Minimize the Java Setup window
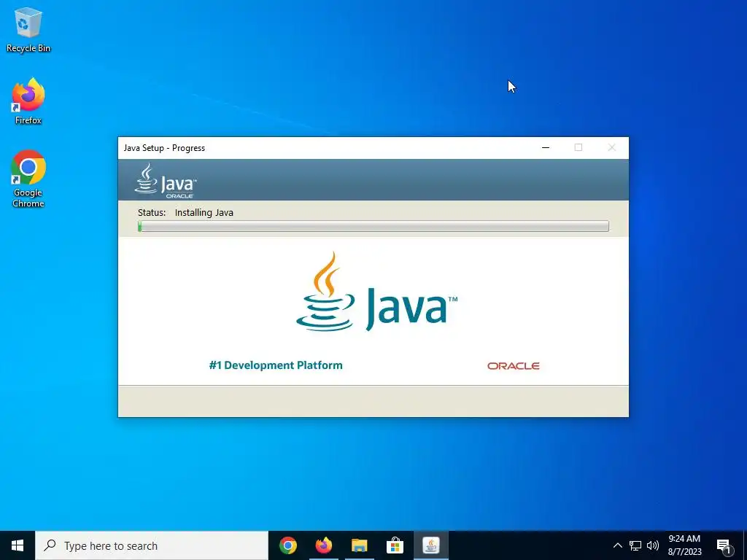Image resolution: width=747 pixels, height=560 pixels. 546,147
